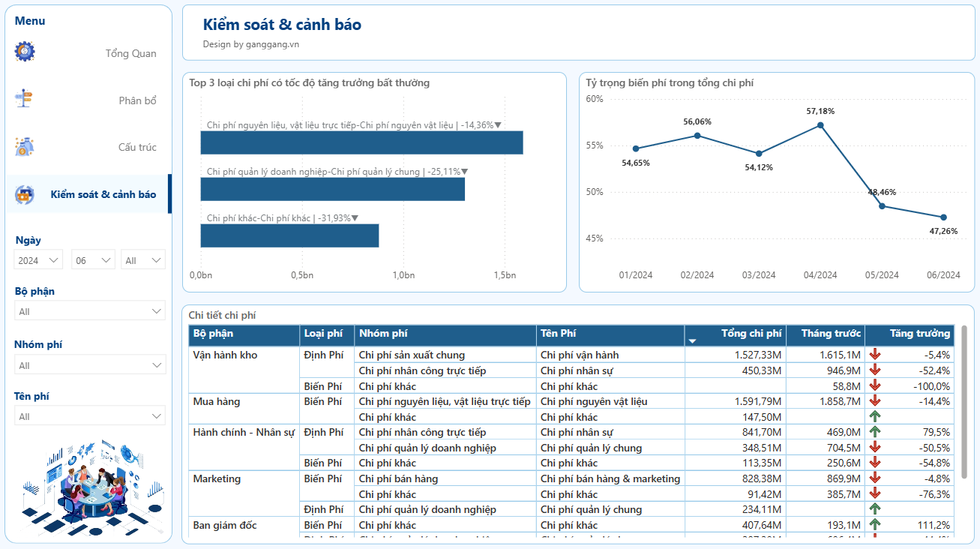
Task: Select the Chi phí nguyên liệu bar in chart
Action: pyautogui.click(x=361, y=142)
